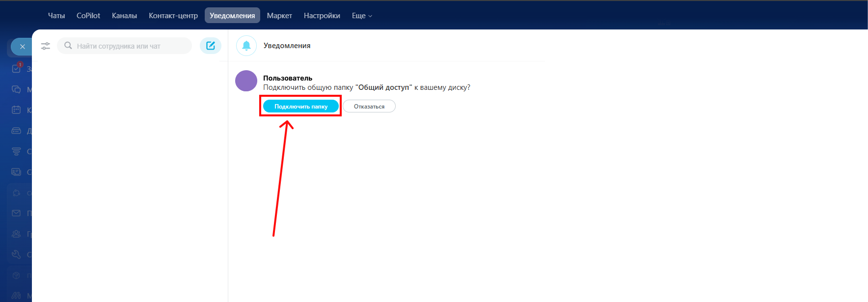This screenshot has height=302, width=868.
Task: Open the Disk drive icon in sidebar
Action: click(x=16, y=131)
